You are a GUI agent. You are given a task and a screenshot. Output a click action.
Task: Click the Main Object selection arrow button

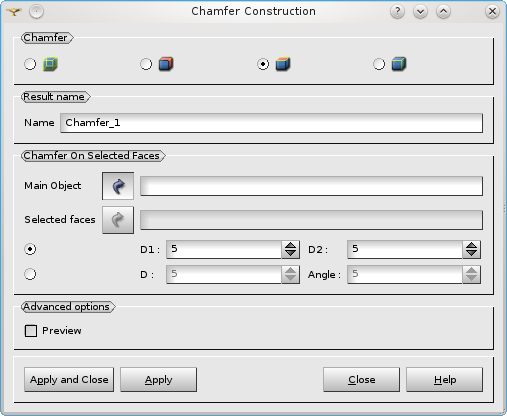tap(118, 186)
